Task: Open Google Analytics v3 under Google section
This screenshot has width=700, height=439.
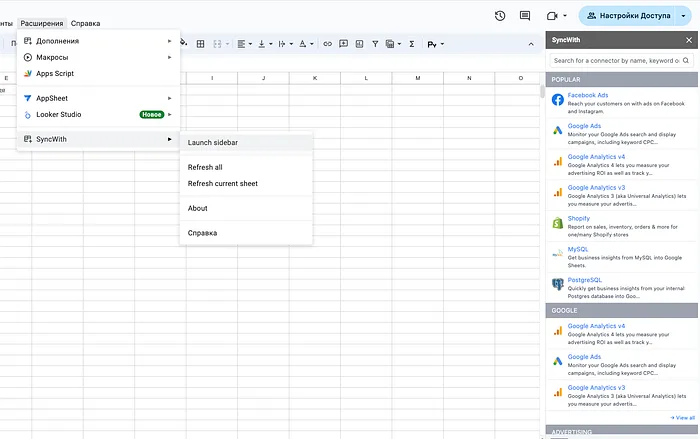Action: point(596,388)
